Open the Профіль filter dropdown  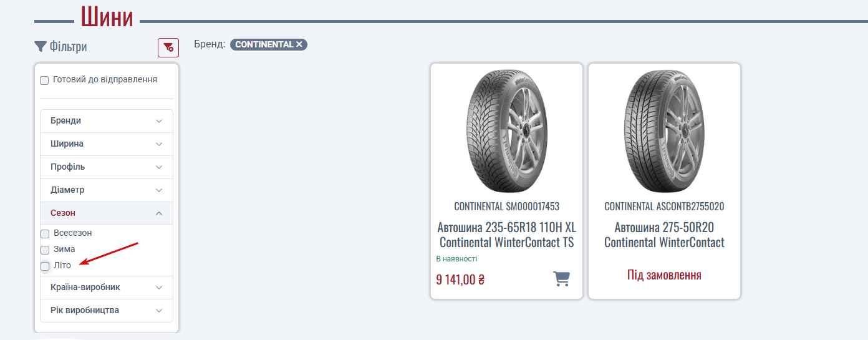[x=107, y=167]
